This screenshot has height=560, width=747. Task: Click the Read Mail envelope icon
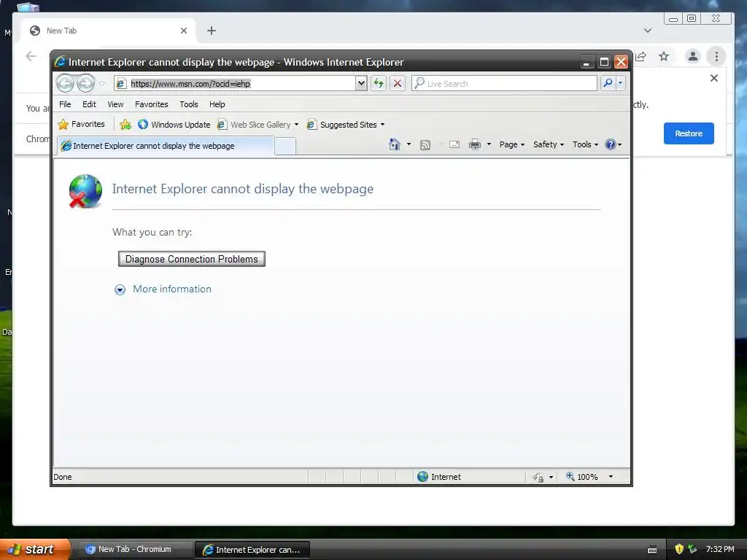point(454,145)
